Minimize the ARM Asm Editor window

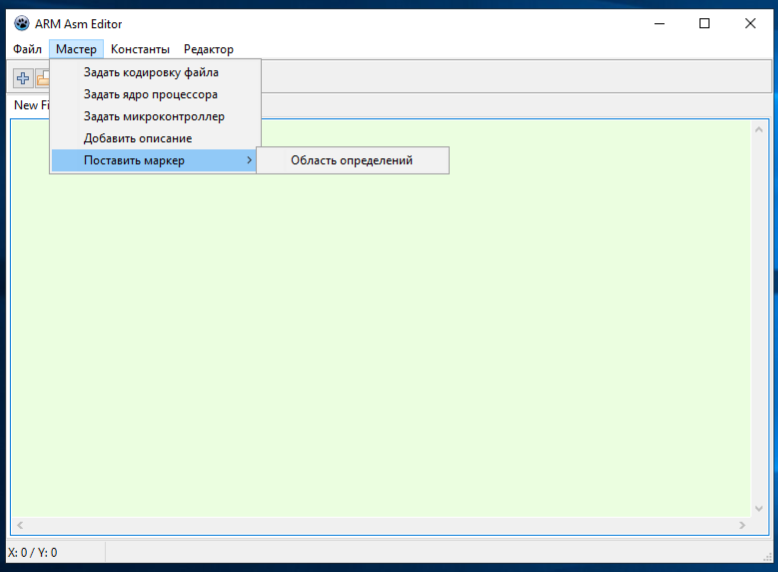[x=659, y=23]
